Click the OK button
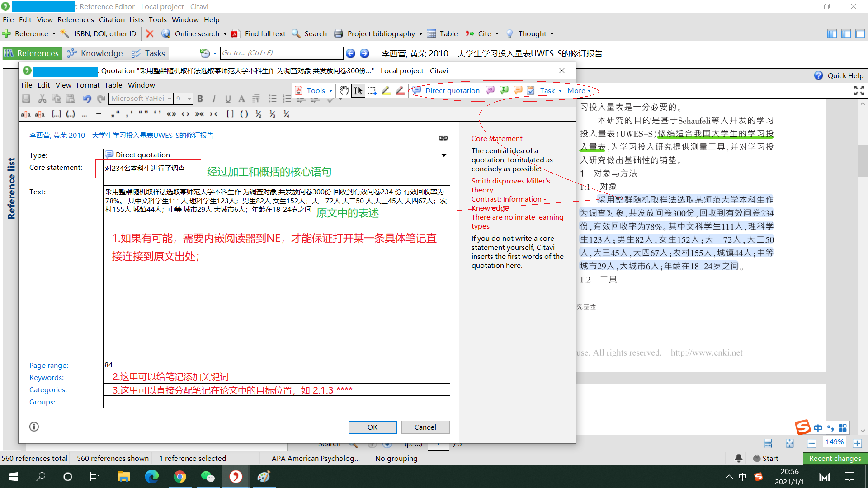This screenshot has width=868, height=488. pyautogui.click(x=373, y=427)
